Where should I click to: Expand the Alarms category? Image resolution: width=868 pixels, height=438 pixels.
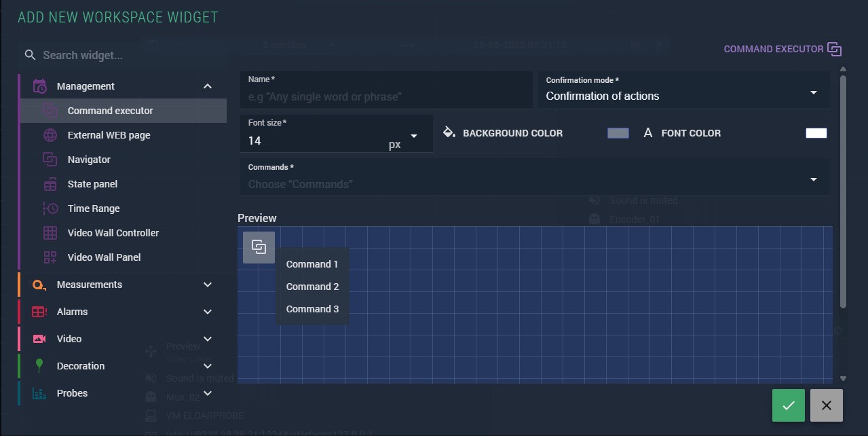tap(208, 312)
